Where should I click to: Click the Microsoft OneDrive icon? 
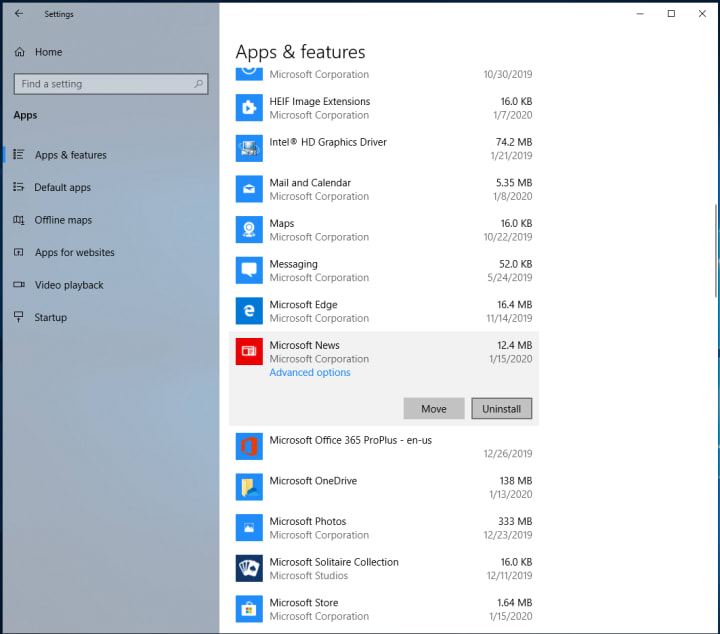(x=249, y=487)
